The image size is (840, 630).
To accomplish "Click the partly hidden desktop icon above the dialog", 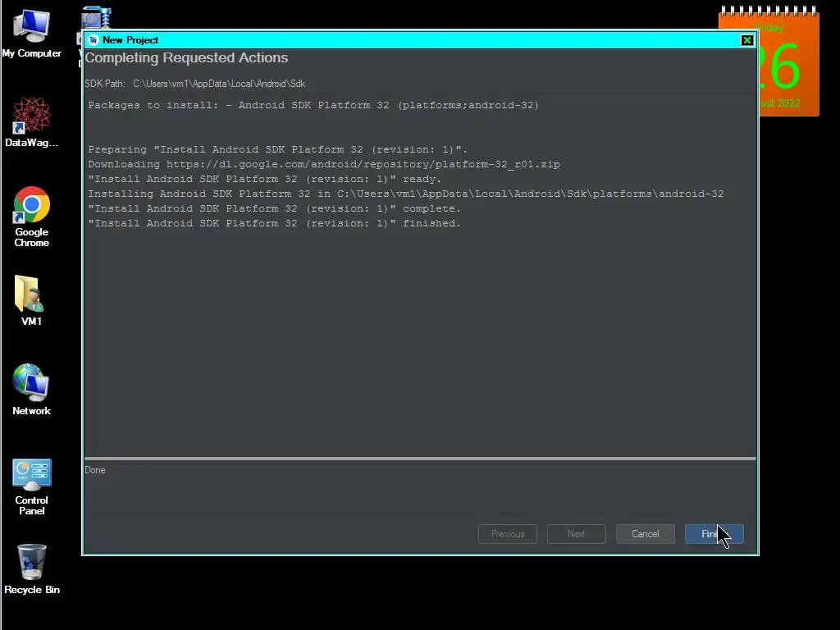I will [96, 18].
